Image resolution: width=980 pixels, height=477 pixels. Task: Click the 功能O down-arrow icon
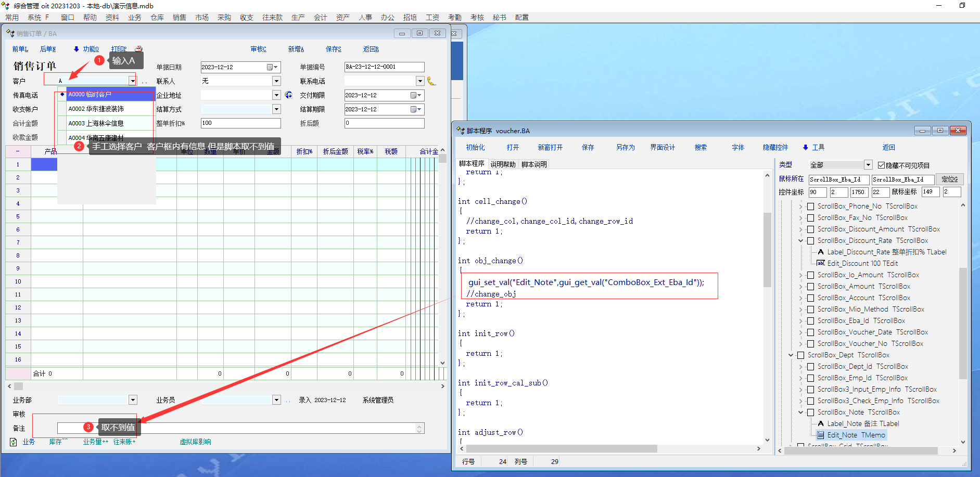(76, 49)
